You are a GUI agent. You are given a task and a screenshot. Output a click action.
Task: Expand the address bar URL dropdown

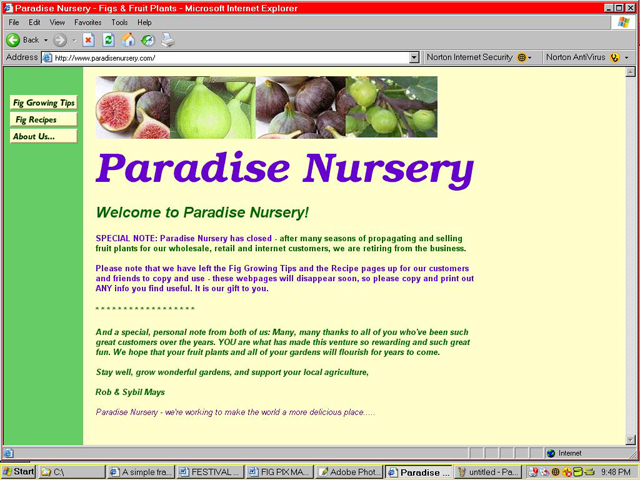(x=414, y=58)
